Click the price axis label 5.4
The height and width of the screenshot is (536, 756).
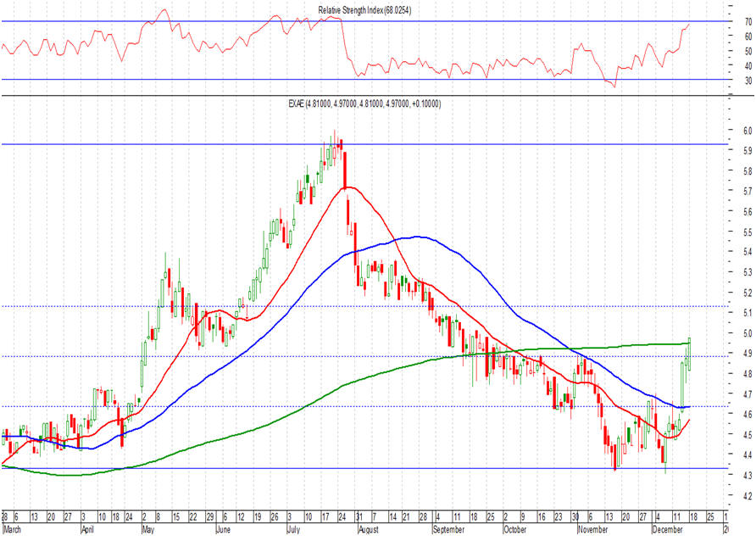[x=748, y=252]
